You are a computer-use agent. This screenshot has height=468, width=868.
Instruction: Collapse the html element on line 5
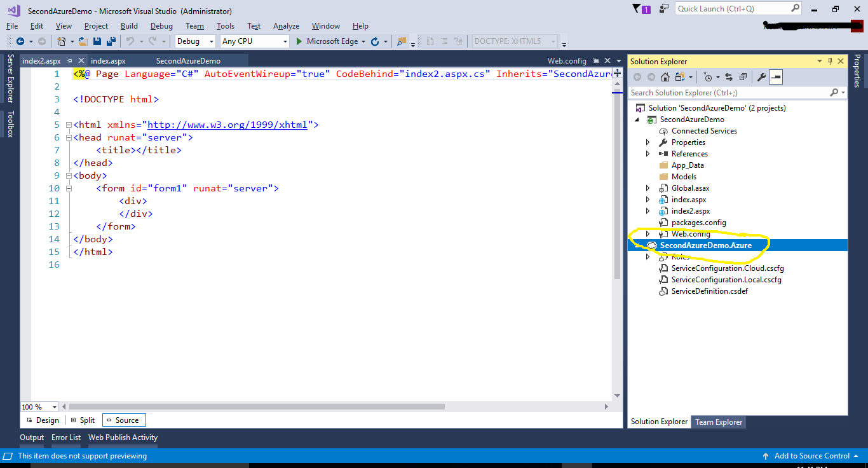pos(69,125)
